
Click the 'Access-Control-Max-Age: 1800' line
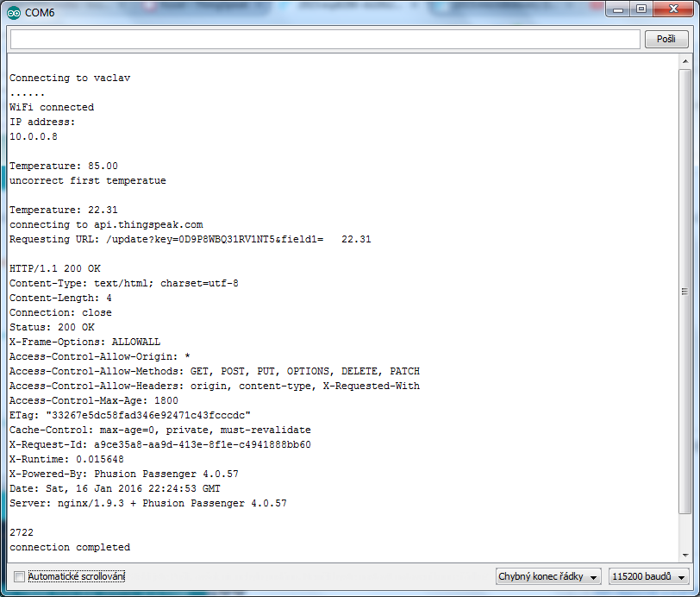tap(94, 401)
